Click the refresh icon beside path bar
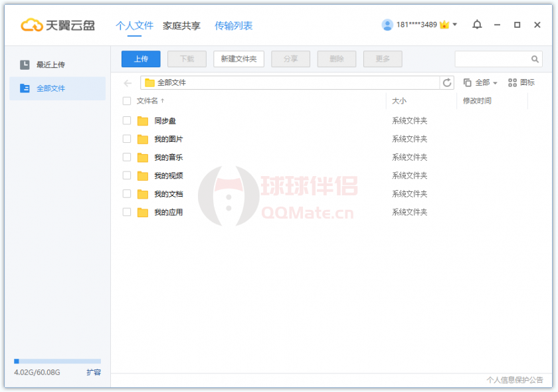The height and width of the screenshot is (392, 558). point(448,82)
